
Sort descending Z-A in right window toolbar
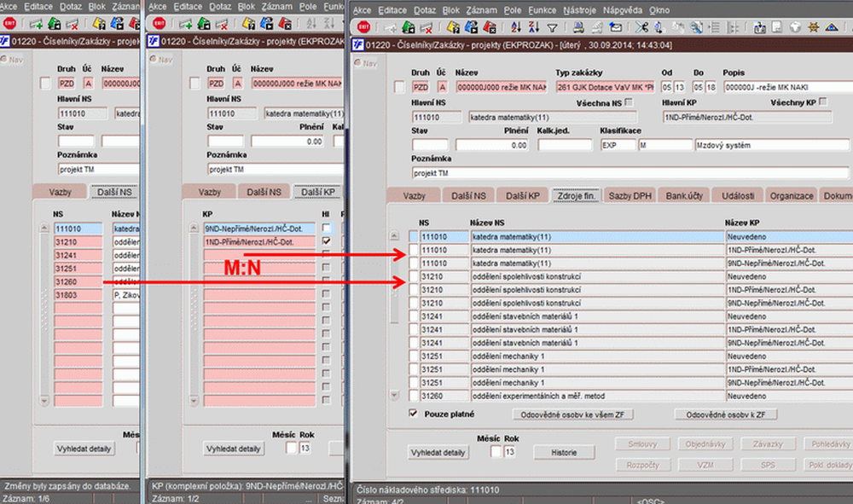pyautogui.click(x=534, y=26)
